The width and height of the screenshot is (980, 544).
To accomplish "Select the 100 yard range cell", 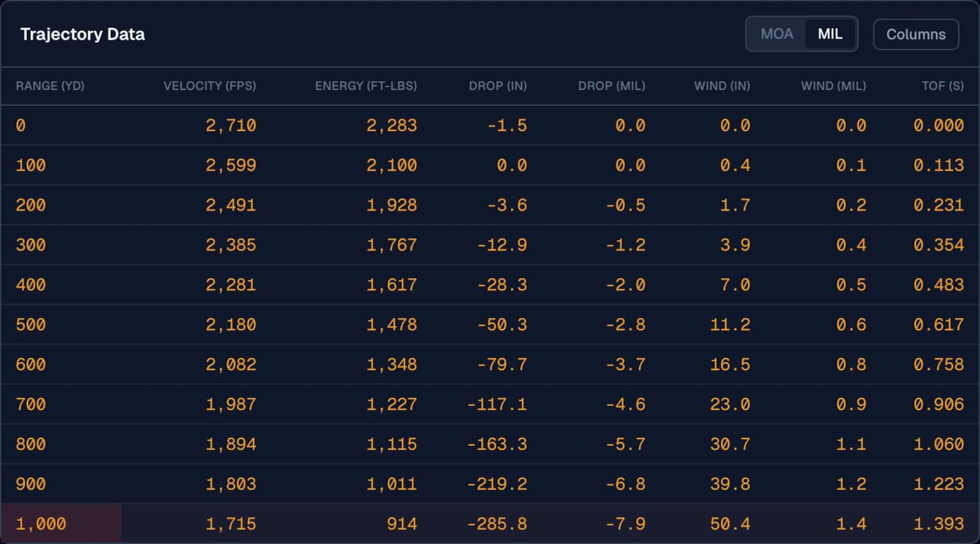I will [31, 165].
